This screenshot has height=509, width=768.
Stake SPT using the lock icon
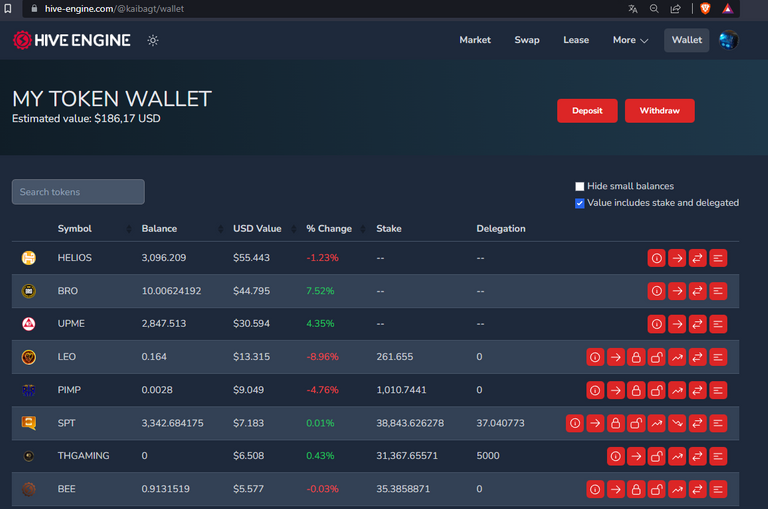(616, 423)
